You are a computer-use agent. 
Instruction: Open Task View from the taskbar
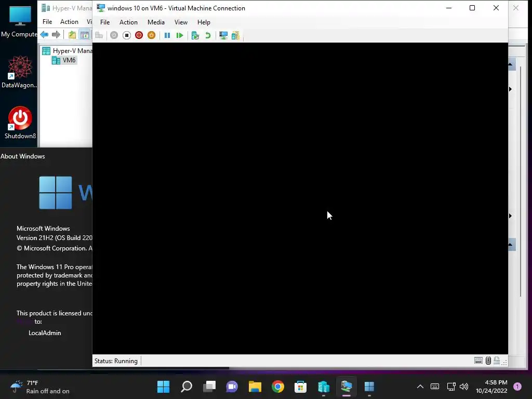[209, 387]
